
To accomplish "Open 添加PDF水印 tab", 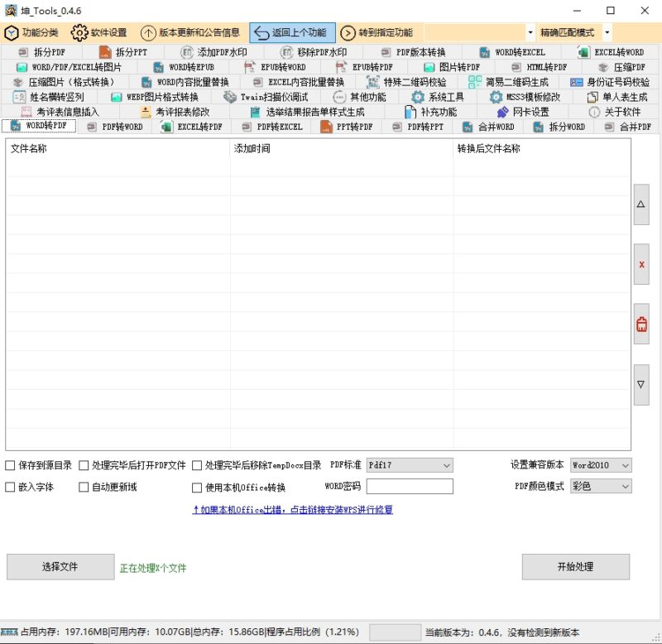I will [x=214, y=52].
